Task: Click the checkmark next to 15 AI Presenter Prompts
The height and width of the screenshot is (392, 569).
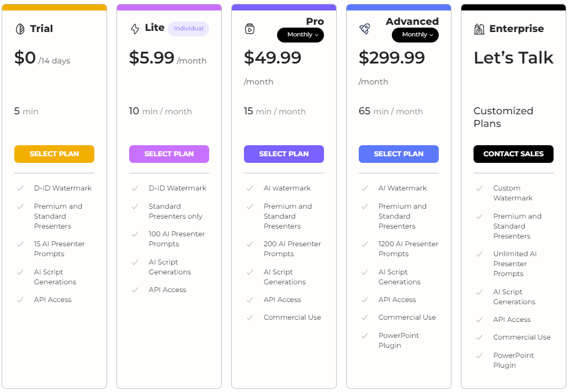Action: pos(20,244)
